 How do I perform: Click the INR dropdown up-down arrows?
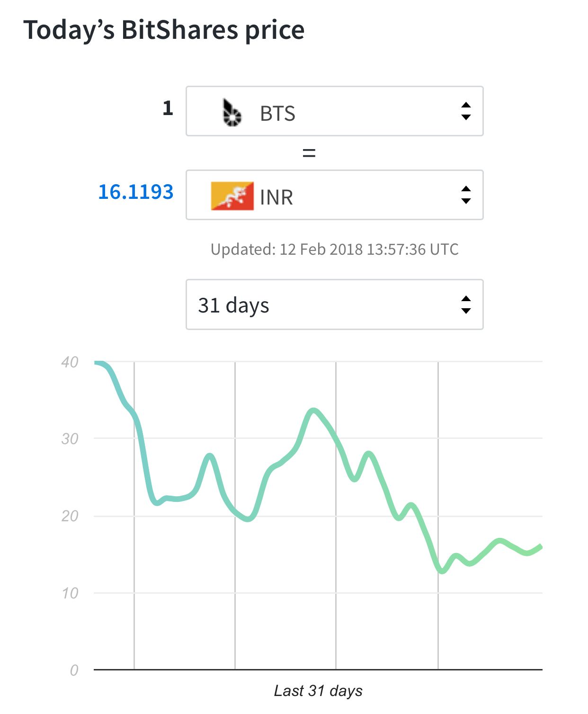[466, 195]
